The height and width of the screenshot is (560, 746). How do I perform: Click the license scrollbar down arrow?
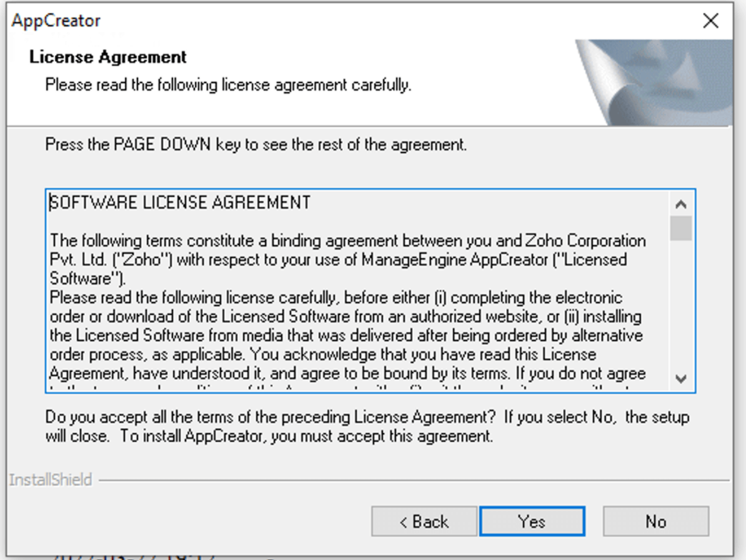pyautogui.click(x=681, y=378)
